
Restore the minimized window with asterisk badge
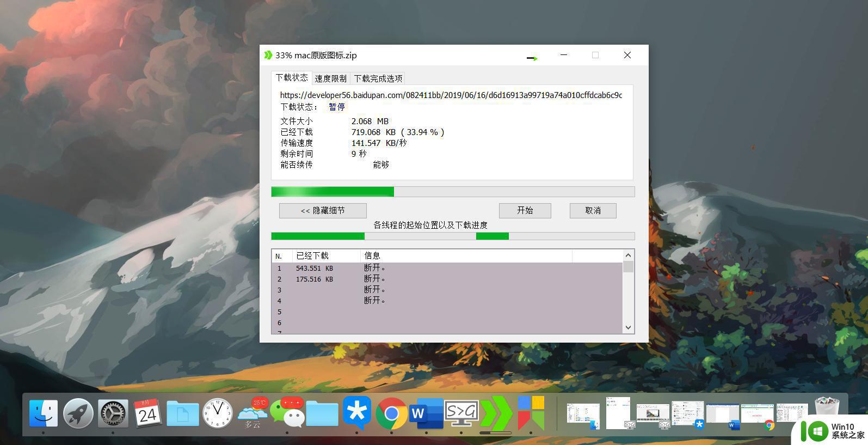pos(688,414)
